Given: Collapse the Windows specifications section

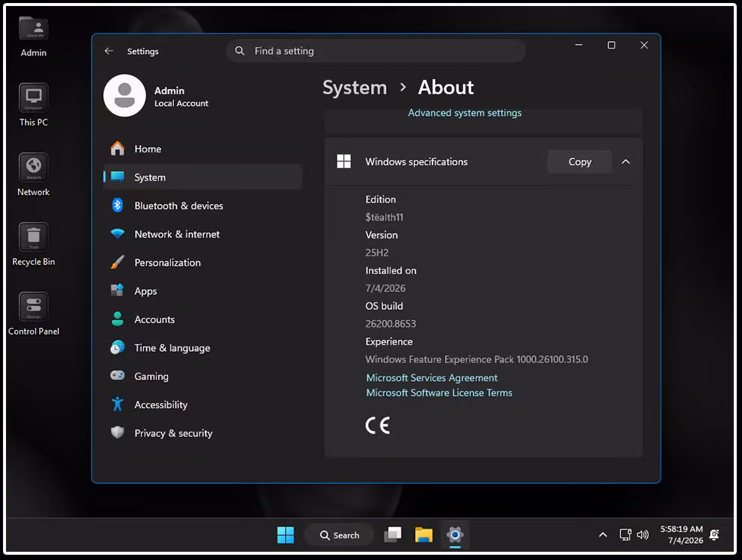Looking at the screenshot, I should coord(626,162).
